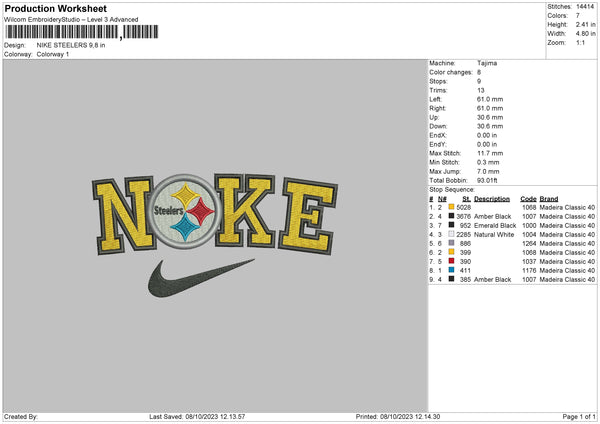The image size is (600, 424).
Task: Click the Width value '4.80 in'
Action: (x=585, y=34)
